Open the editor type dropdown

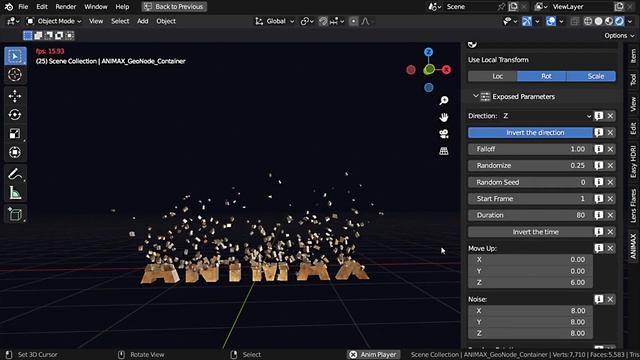pyautogui.click(x=13, y=21)
